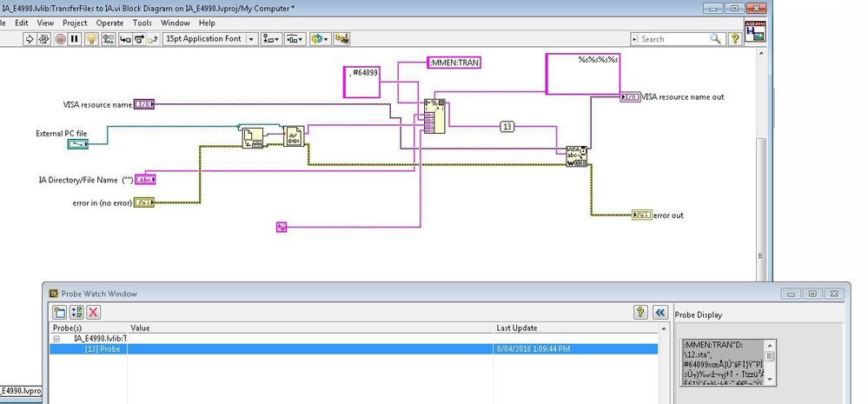Click the ,#64099 string constant
Viewport: 868px width, 404px height.
pos(361,82)
